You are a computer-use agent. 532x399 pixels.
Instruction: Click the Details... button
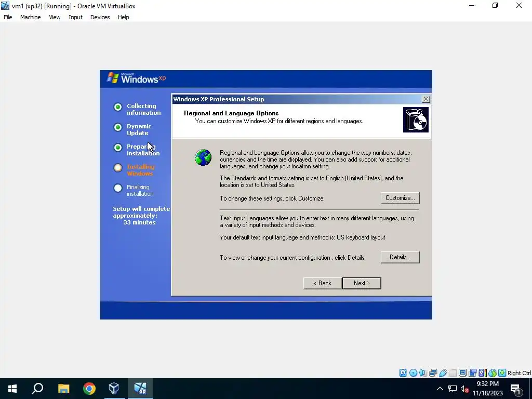pos(400,257)
